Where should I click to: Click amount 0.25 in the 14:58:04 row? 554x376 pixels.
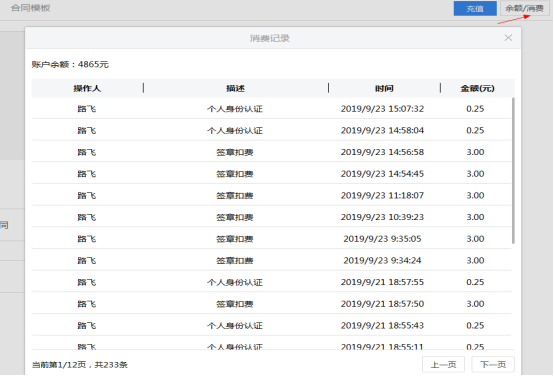(x=475, y=130)
